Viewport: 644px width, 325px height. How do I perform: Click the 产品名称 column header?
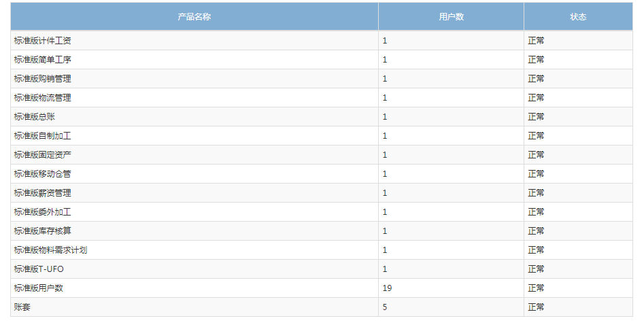194,16
